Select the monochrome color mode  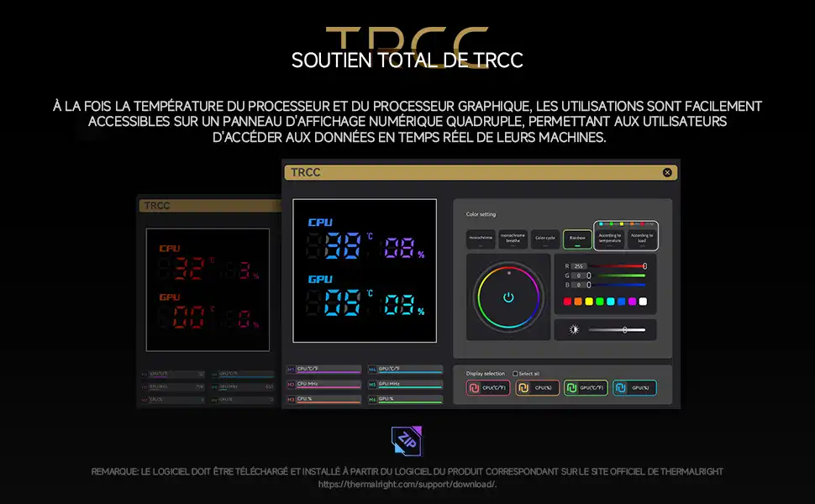481,239
